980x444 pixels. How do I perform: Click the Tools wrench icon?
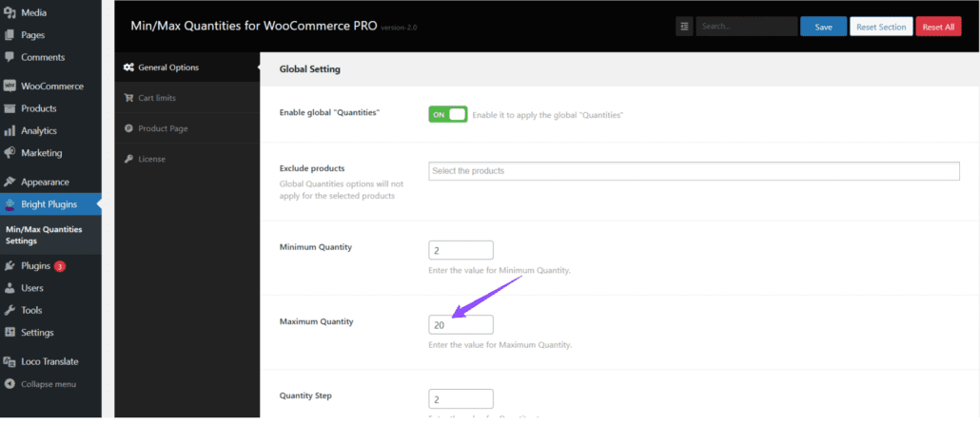10,310
